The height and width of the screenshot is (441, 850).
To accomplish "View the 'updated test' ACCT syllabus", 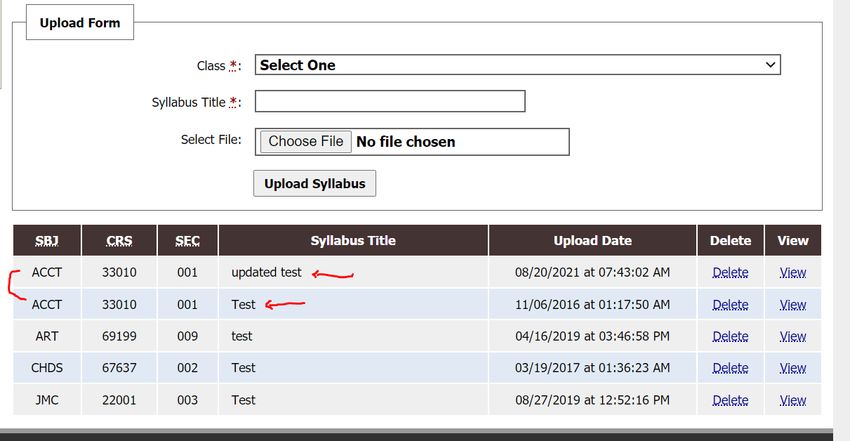I will (793, 273).
